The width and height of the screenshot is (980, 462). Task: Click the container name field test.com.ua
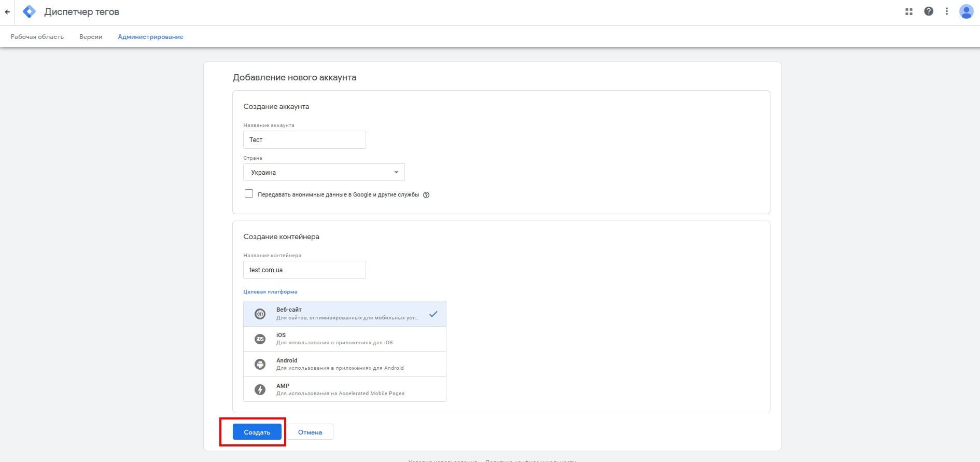(304, 270)
